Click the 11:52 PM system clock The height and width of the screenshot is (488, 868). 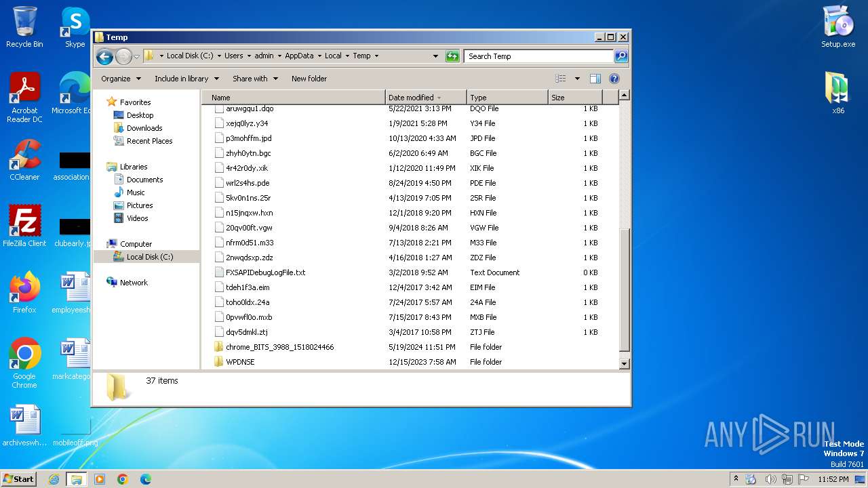pos(833,479)
